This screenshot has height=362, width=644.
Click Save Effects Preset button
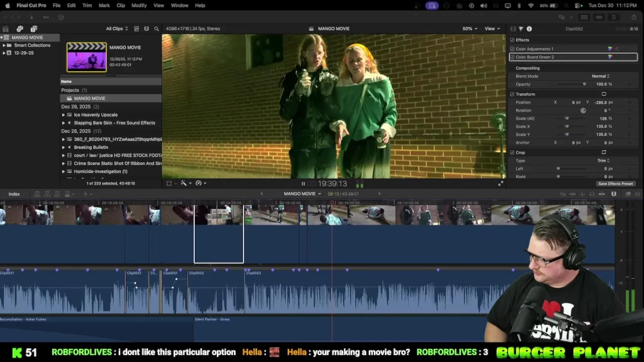point(615,184)
